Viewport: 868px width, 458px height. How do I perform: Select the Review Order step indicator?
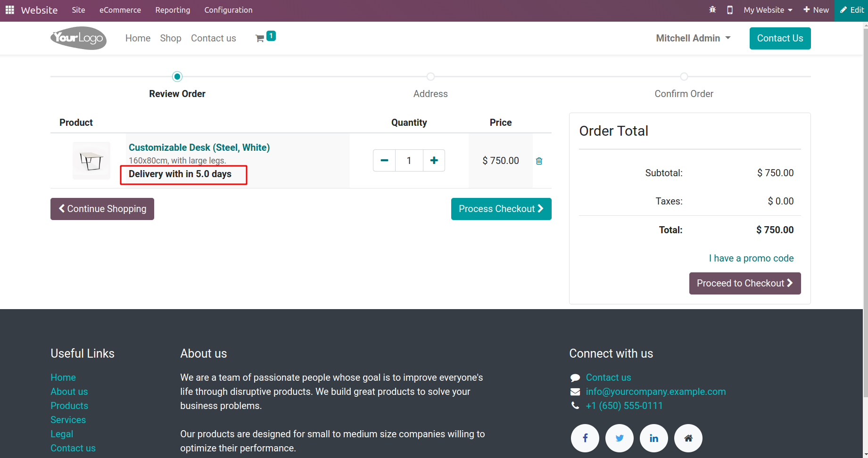pyautogui.click(x=177, y=77)
